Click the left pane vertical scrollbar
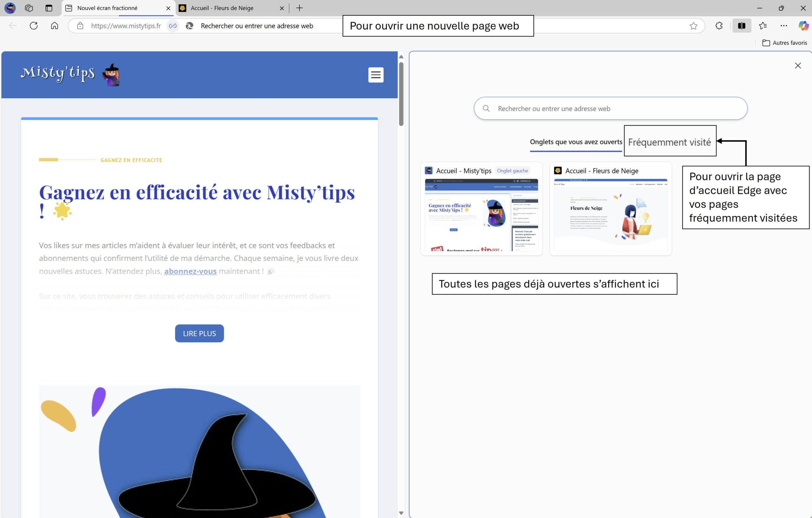Image resolution: width=812 pixels, height=518 pixels. tap(401, 95)
